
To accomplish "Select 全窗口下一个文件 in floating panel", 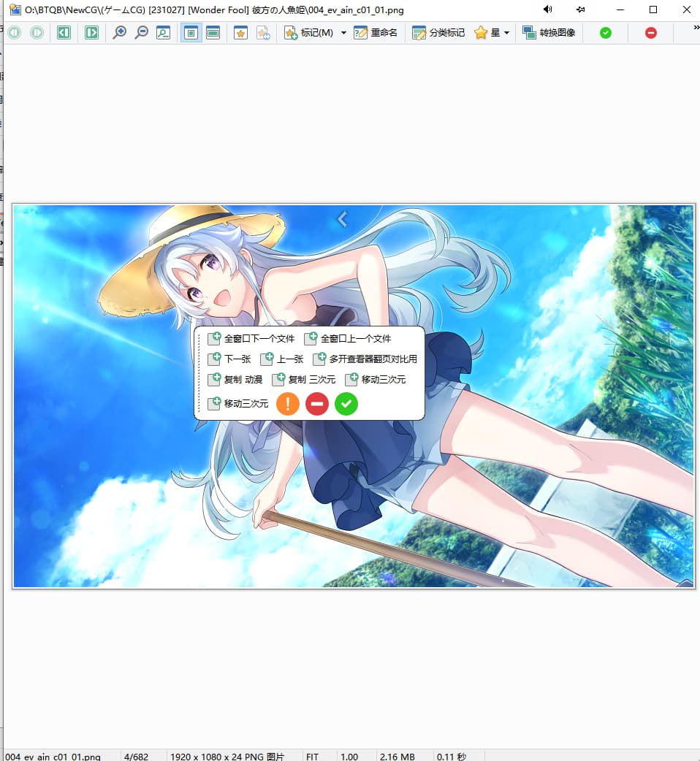I will (x=251, y=338).
